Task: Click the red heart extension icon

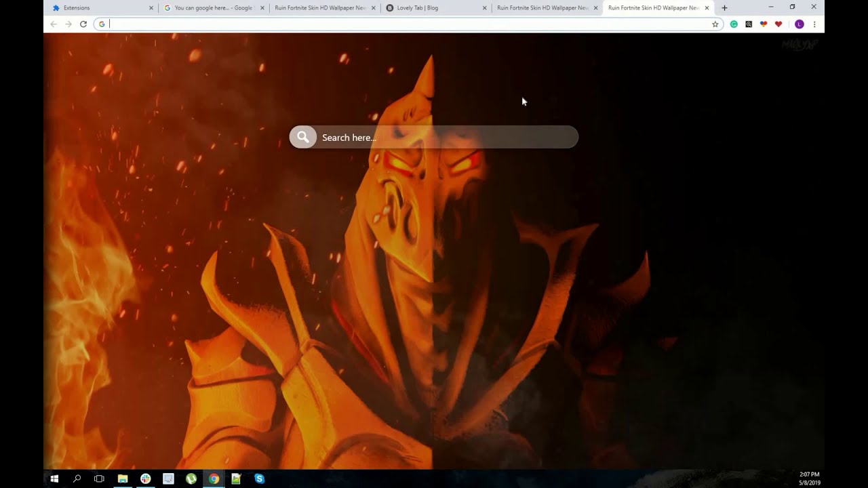Action: 778,24
